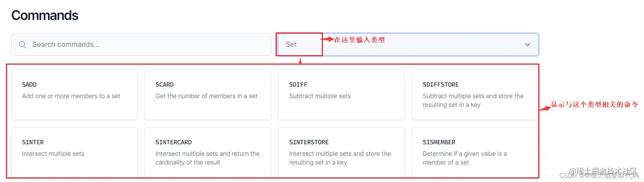
Task: Open the SINTERCARD command card
Action: point(207,152)
